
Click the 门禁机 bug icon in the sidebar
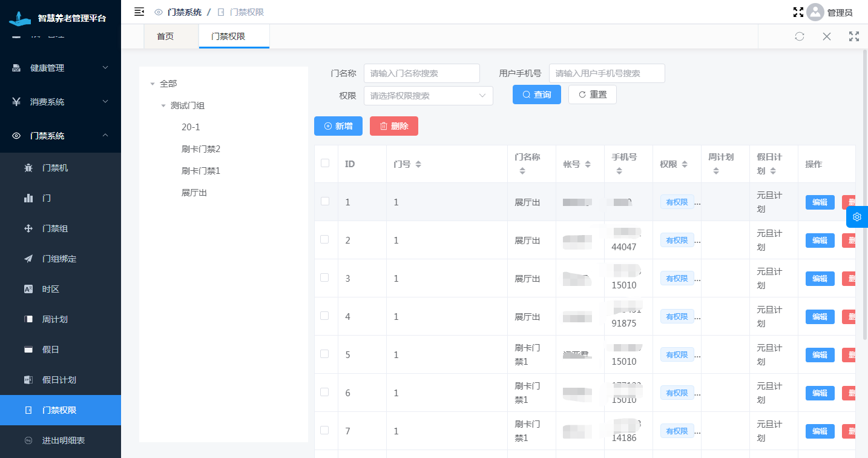pyautogui.click(x=28, y=168)
